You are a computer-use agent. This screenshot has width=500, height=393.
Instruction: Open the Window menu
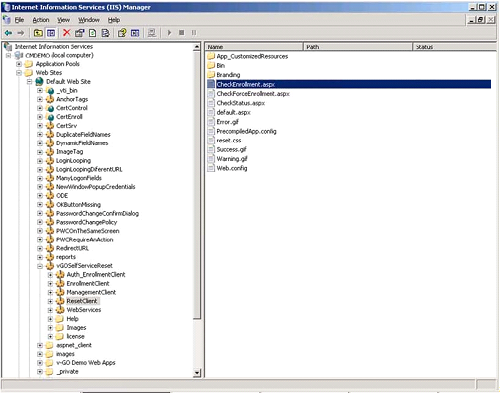[89, 20]
